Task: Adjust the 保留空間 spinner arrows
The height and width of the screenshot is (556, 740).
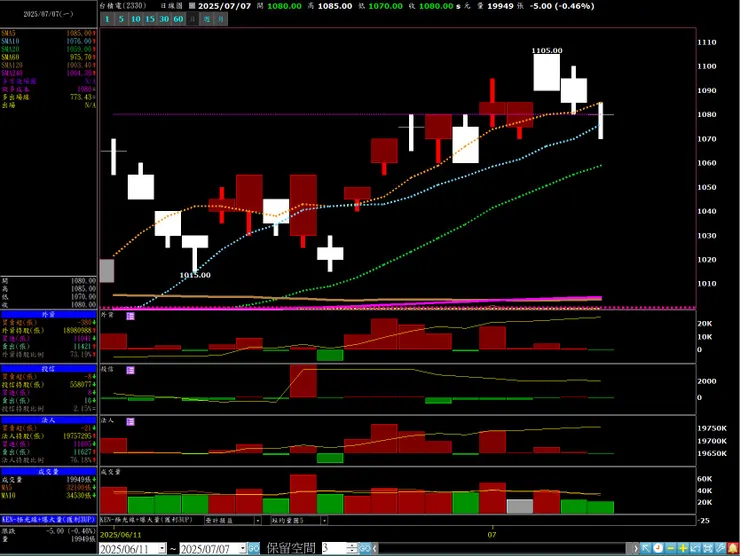Action: click(352, 548)
